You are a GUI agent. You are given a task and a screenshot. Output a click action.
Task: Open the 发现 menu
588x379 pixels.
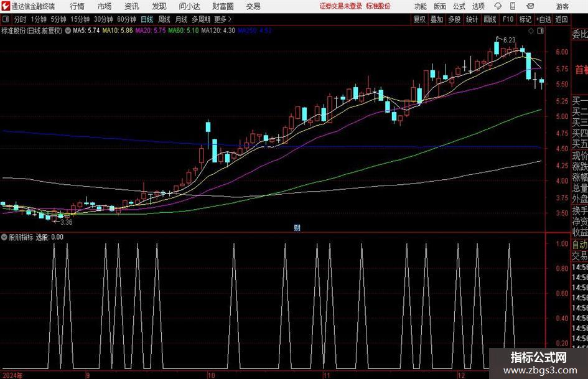click(x=159, y=6)
